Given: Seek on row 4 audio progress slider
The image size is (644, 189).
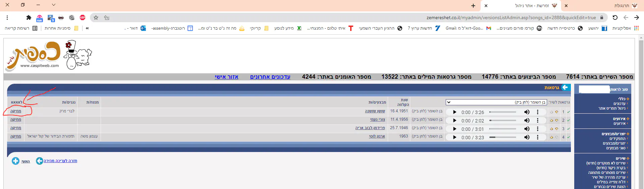Looking at the screenshot, I should click(x=502, y=137).
